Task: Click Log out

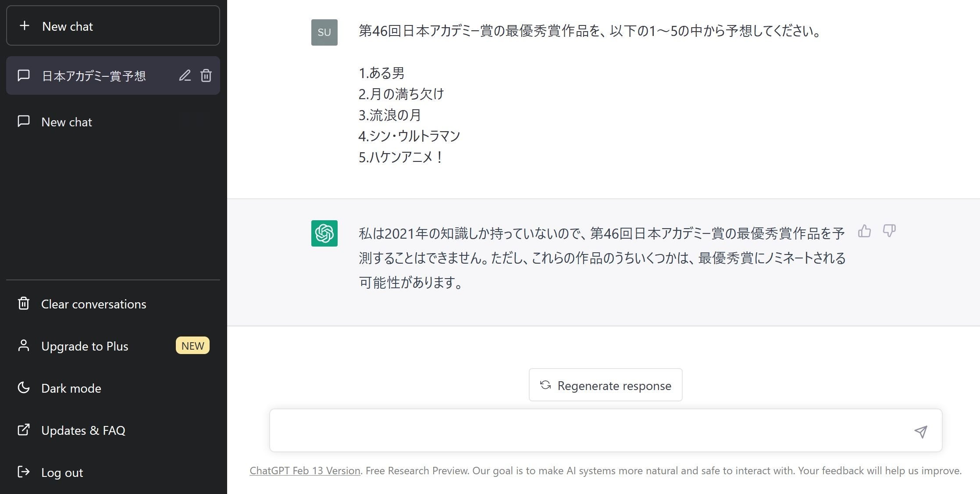Action: pos(62,473)
